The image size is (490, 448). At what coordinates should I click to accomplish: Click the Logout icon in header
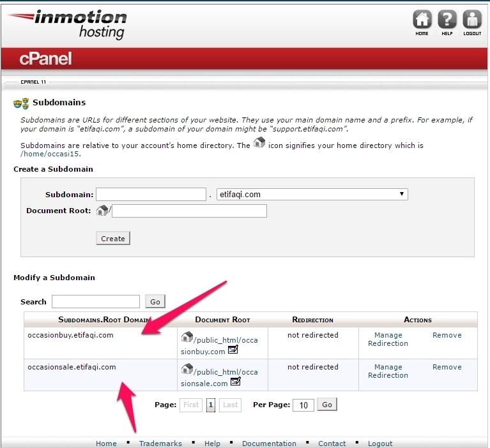coord(472,20)
